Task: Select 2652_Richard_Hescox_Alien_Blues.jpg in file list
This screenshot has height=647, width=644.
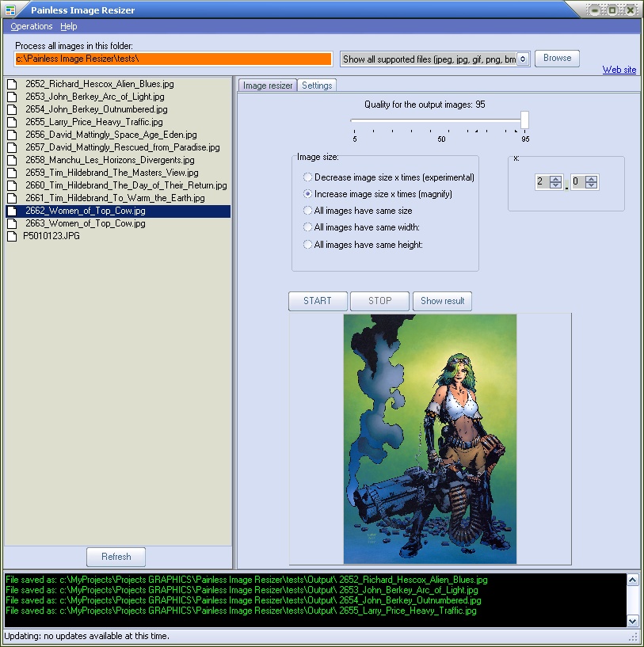Action: tap(100, 84)
